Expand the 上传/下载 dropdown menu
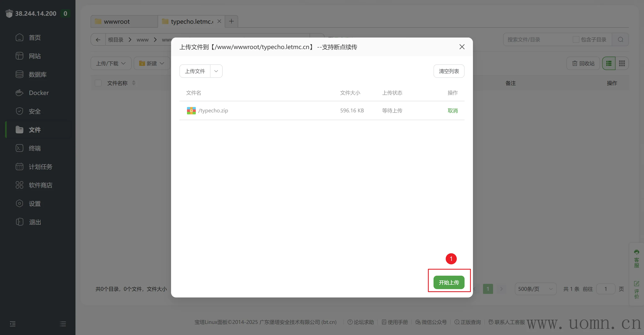The width and height of the screenshot is (644, 335). click(x=111, y=64)
